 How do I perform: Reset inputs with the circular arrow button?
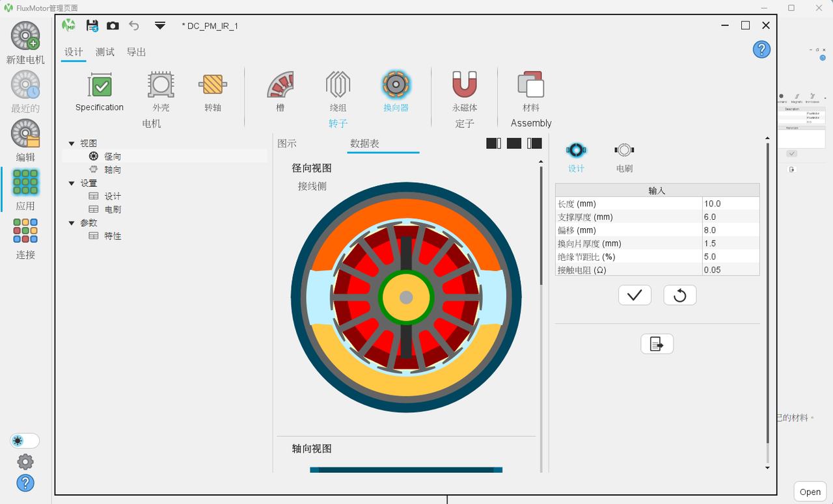tap(680, 295)
